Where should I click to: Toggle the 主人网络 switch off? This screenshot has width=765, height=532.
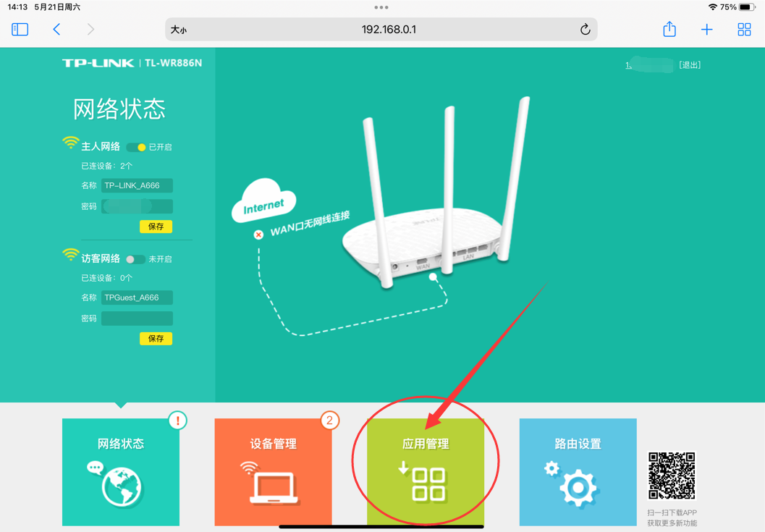pos(136,147)
